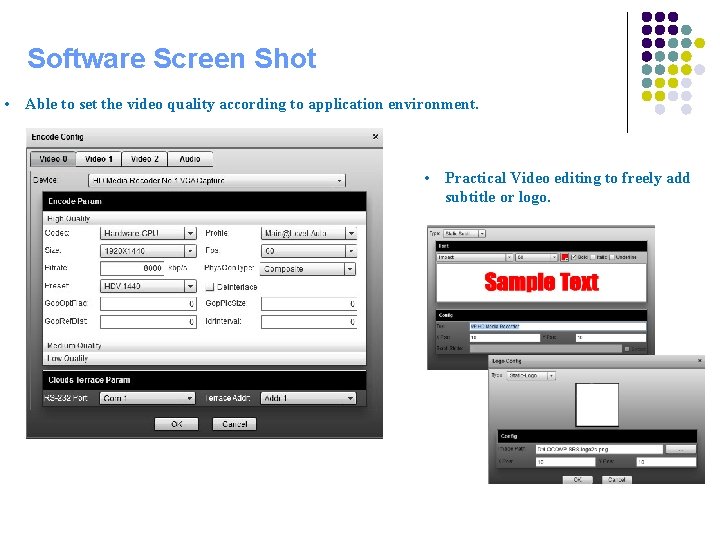
Task: Switch to the Video 2 tab
Action: coord(145,159)
